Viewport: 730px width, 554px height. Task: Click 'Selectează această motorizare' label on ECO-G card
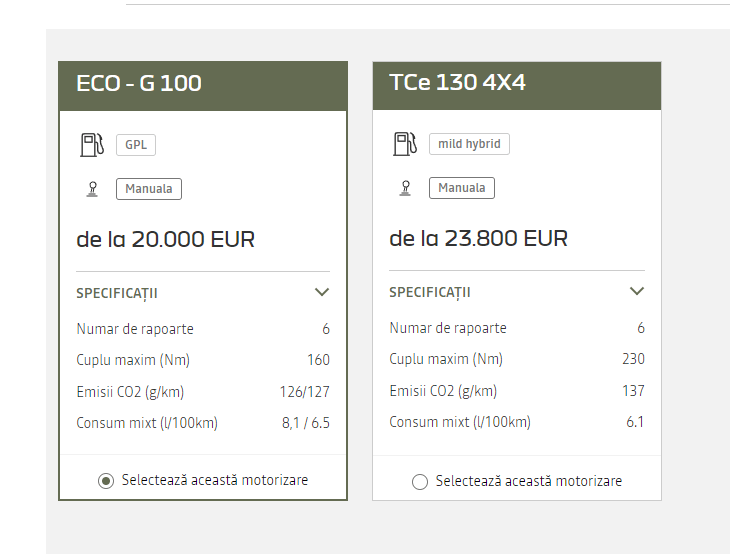[x=215, y=480]
